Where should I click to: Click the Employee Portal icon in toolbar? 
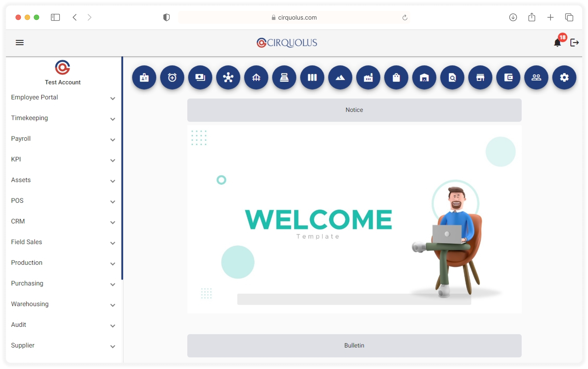click(x=144, y=77)
